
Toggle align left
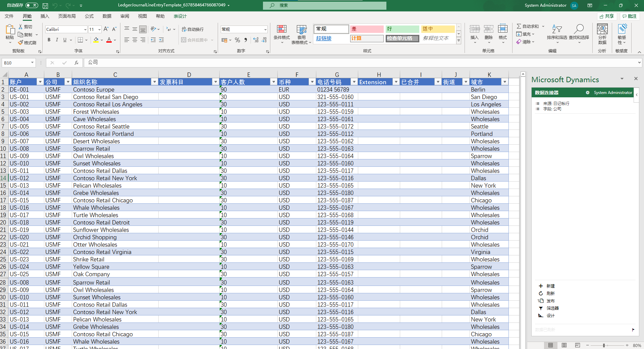point(127,40)
